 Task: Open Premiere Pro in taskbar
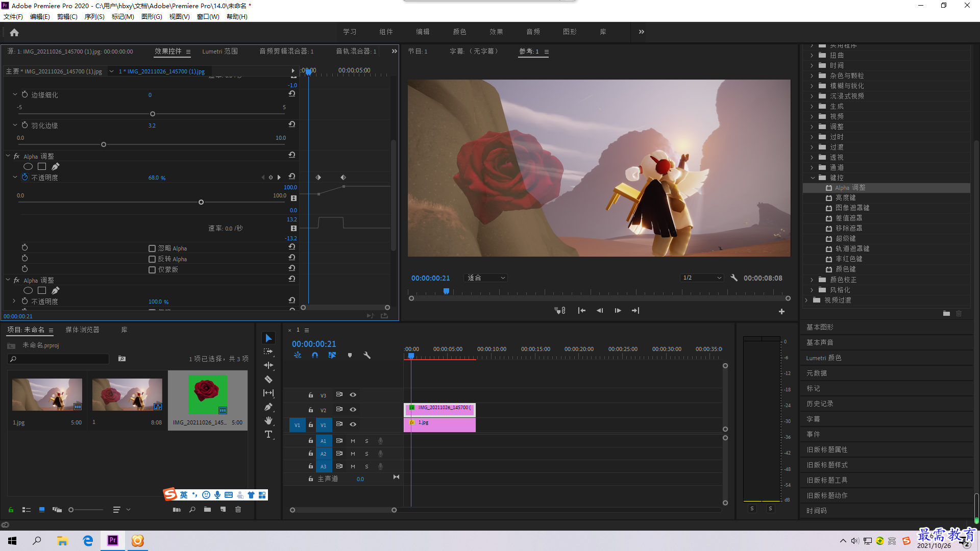coord(113,540)
